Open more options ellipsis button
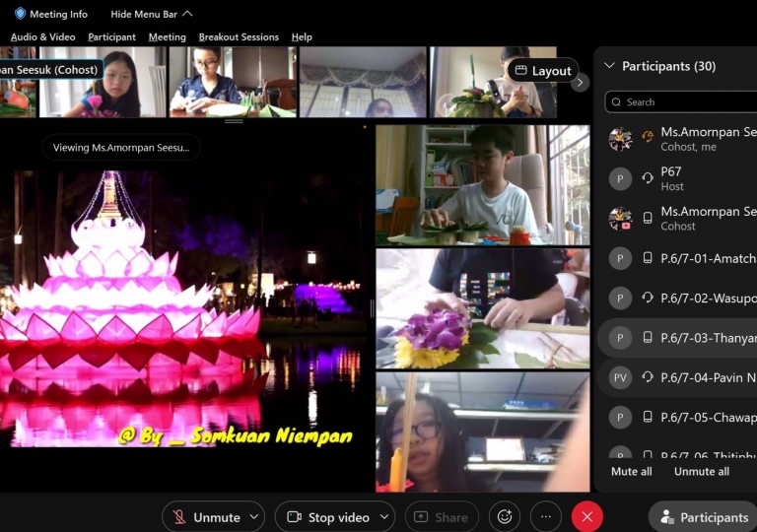Screen dimensions: 757x532 (546, 517)
